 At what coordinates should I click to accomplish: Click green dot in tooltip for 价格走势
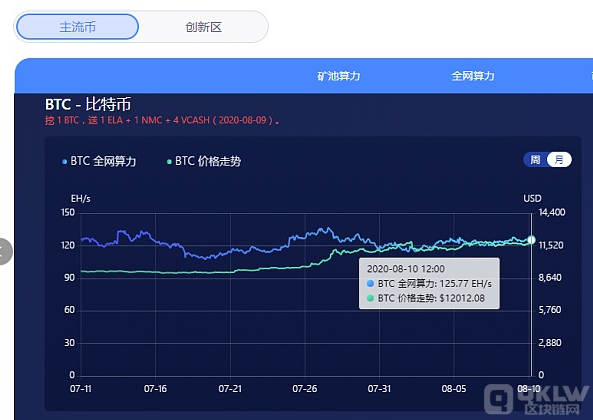coord(370,298)
